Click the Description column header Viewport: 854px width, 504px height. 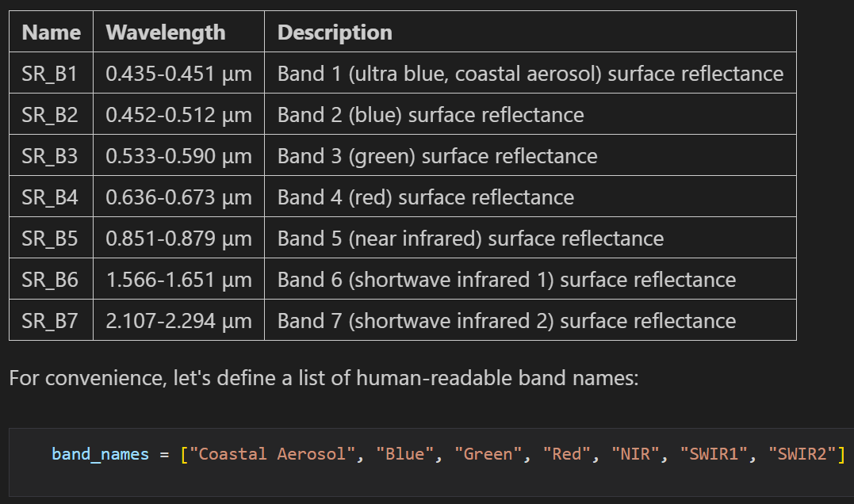(530, 32)
